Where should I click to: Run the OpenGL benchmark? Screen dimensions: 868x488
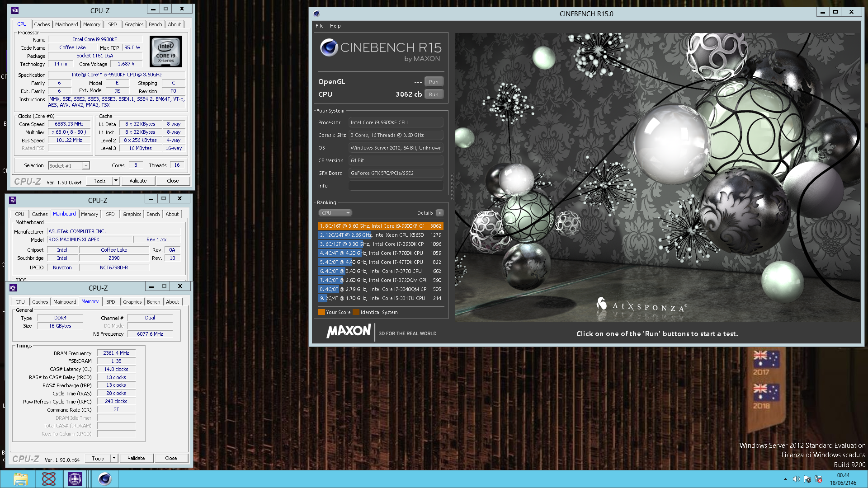pyautogui.click(x=434, y=82)
